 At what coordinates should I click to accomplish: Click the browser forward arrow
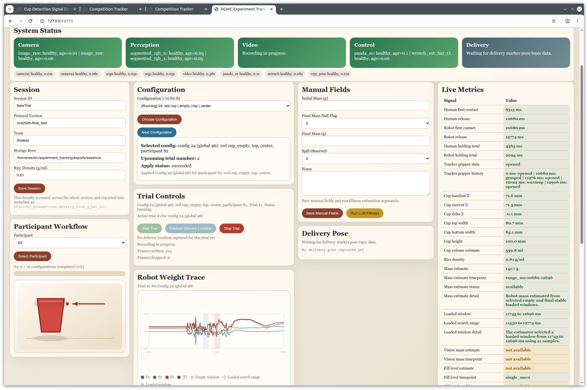coord(20,21)
